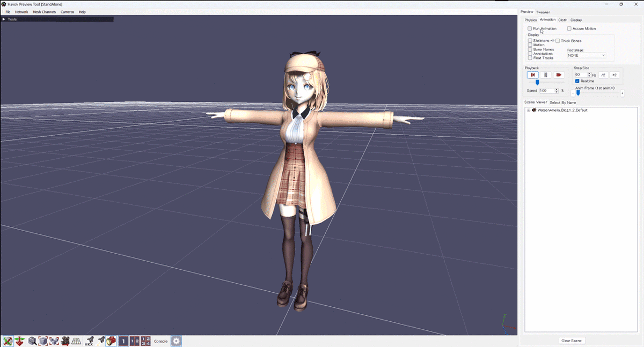The width and height of the screenshot is (644, 347).
Task: Open the Help menu
Action: [x=82, y=12]
